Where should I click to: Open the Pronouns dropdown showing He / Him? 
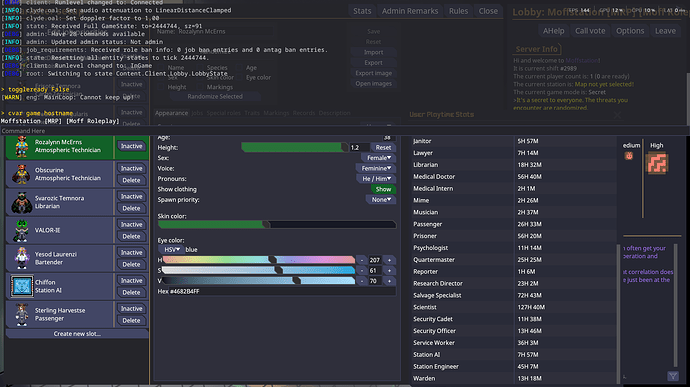[376, 179]
